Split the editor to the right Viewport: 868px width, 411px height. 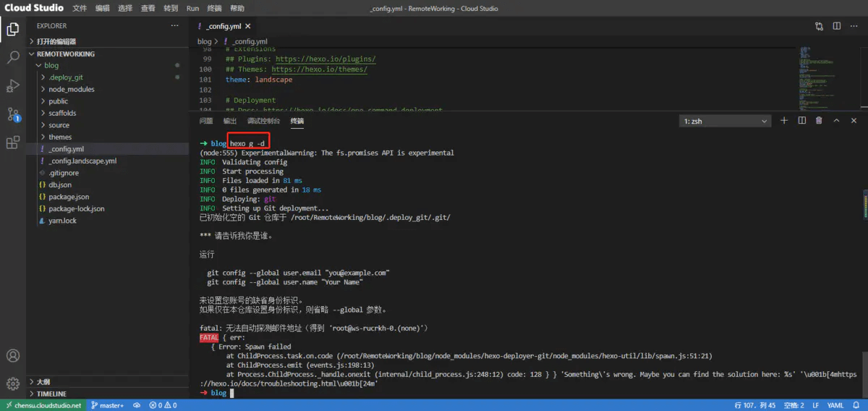pos(837,26)
